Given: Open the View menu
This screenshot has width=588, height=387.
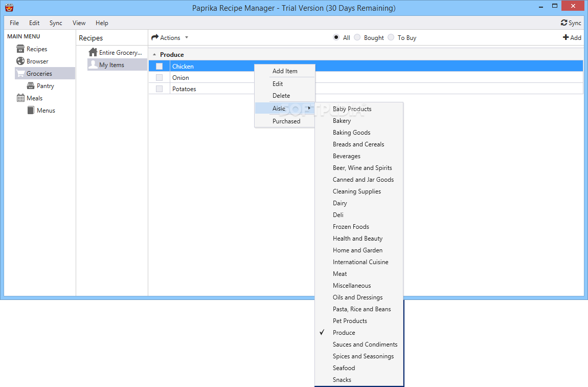Looking at the screenshot, I should pyautogui.click(x=79, y=23).
